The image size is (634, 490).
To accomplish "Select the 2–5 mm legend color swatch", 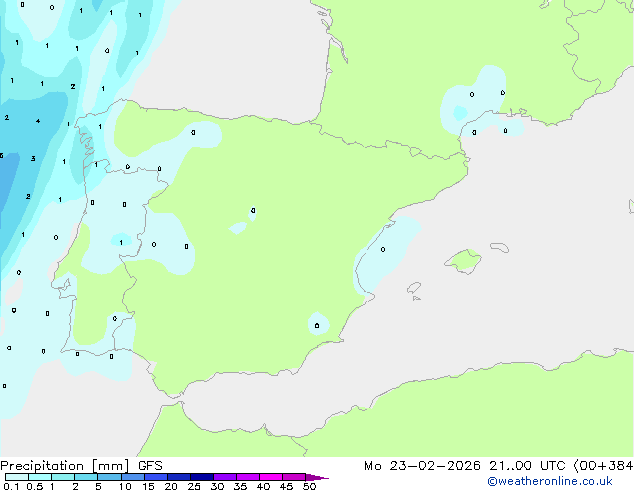I will pyautogui.click(x=86, y=477).
